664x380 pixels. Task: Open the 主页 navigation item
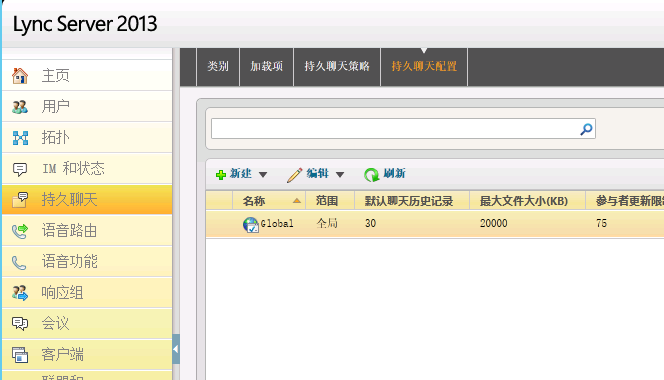point(87,75)
